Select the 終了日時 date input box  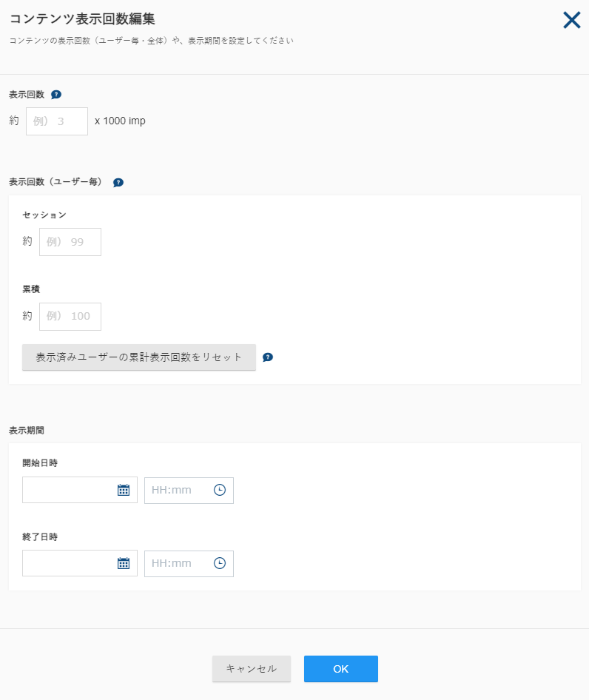[x=80, y=563]
